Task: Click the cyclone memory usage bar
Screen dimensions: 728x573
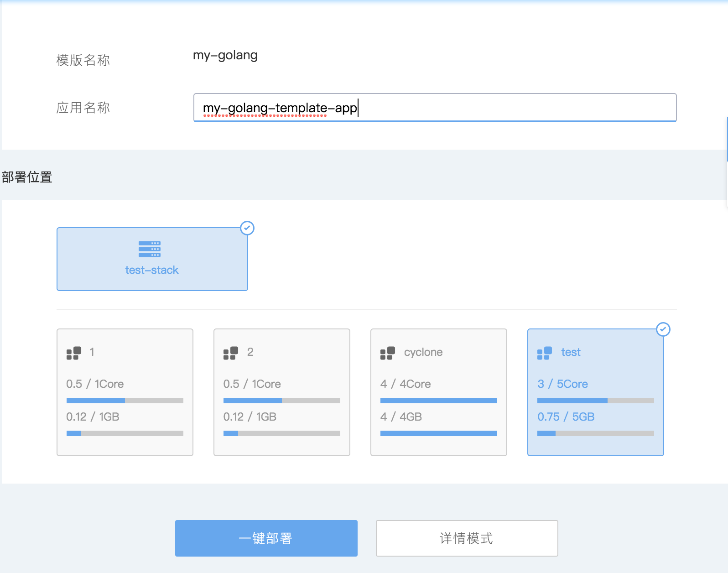Action: pos(438,433)
